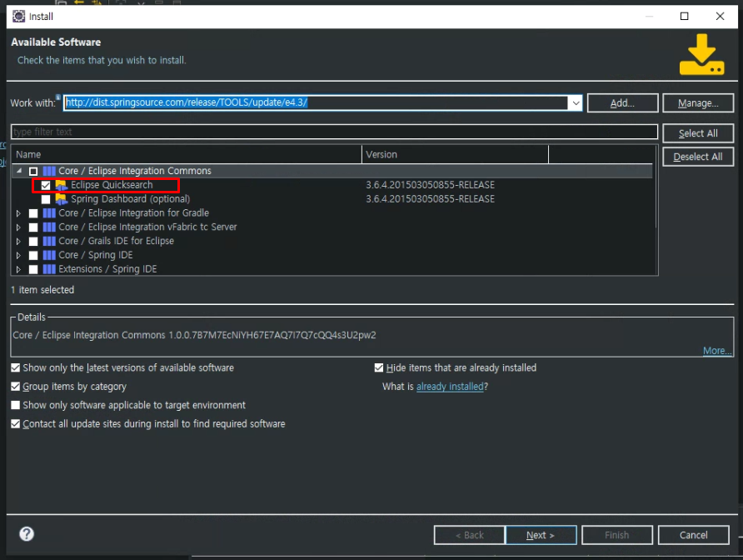Open the More... details link
The height and width of the screenshot is (560, 743).
[717, 350]
